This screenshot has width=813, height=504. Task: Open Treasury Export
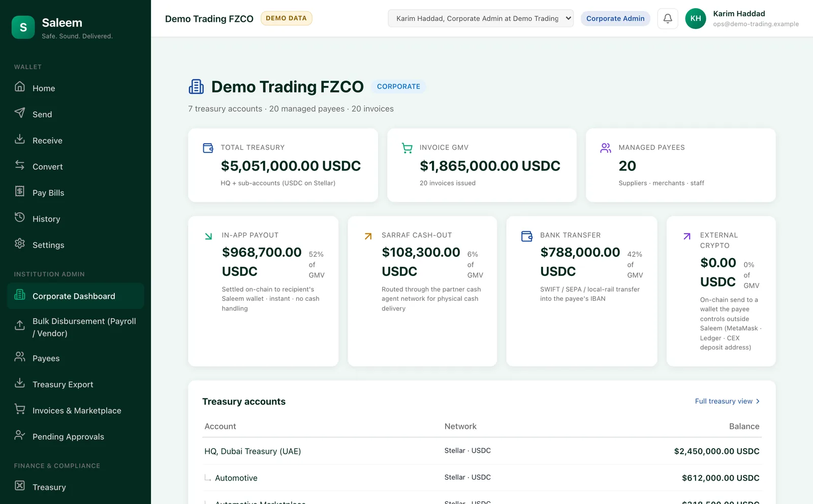click(76, 385)
